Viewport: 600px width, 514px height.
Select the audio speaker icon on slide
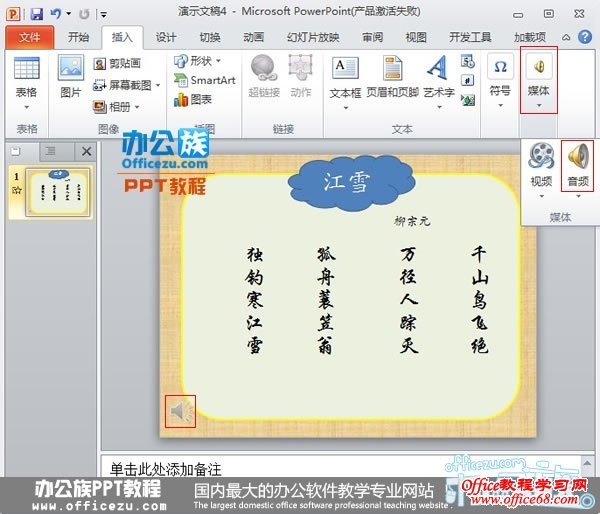(x=180, y=411)
